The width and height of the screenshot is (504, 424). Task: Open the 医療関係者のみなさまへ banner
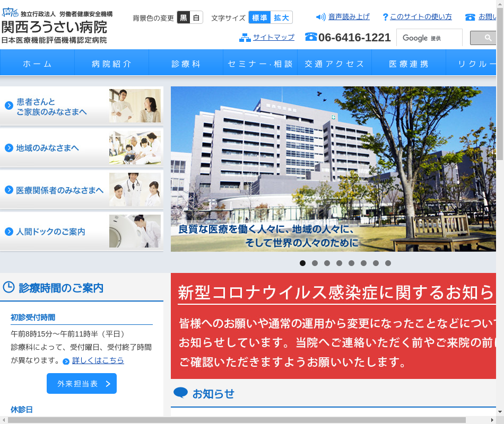point(82,190)
